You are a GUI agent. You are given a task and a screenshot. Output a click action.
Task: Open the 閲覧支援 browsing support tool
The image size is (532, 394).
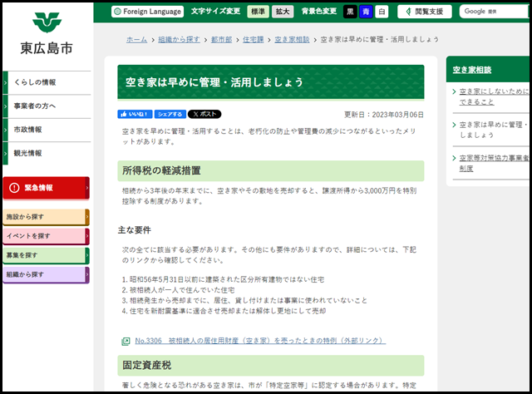click(x=425, y=12)
